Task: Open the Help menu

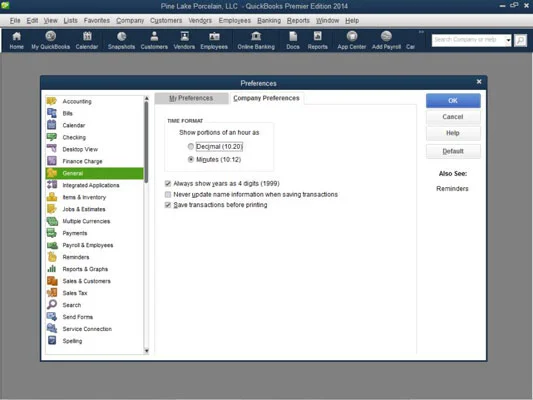Action: (x=352, y=20)
